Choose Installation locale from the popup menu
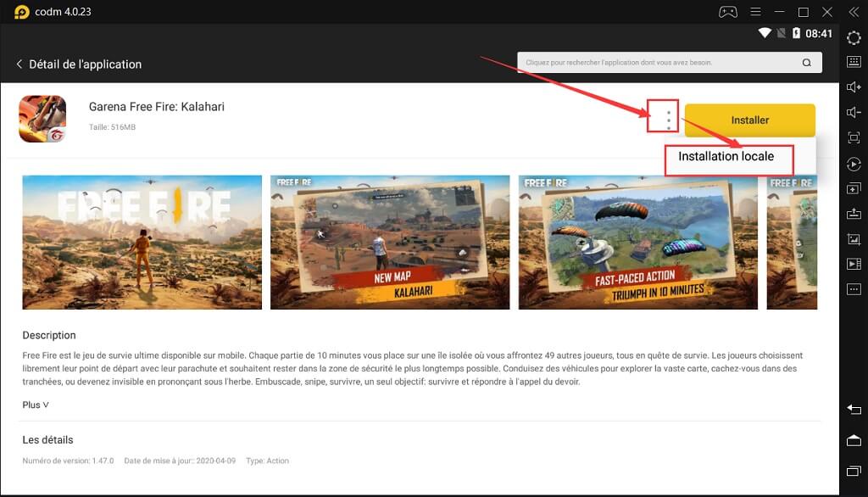868x497 pixels. pos(726,157)
